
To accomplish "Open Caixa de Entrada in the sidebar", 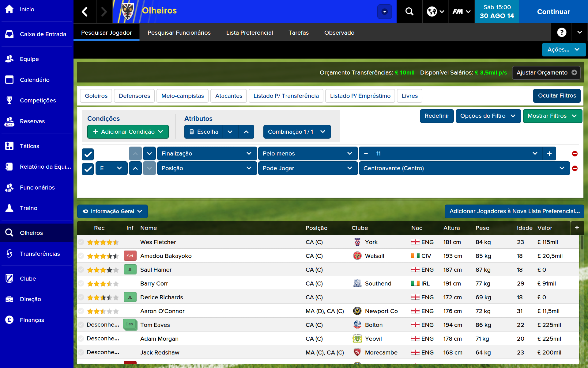I will click(x=43, y=34).
